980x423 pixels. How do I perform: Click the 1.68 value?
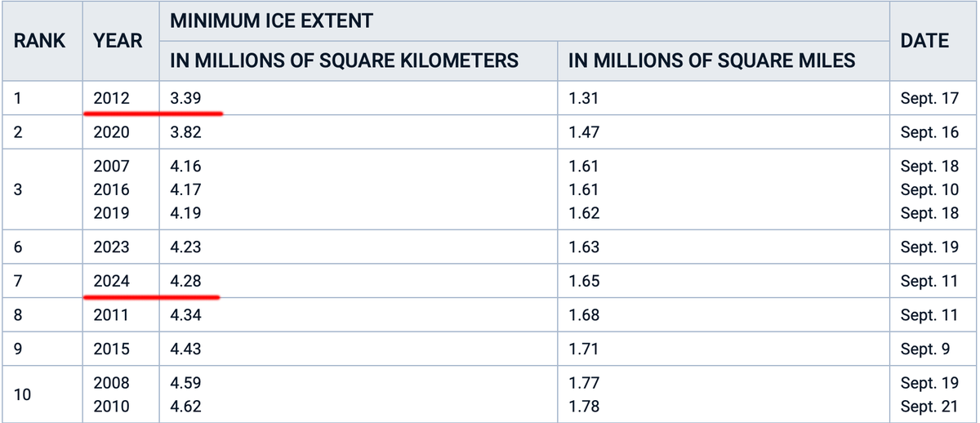(584, 314)
